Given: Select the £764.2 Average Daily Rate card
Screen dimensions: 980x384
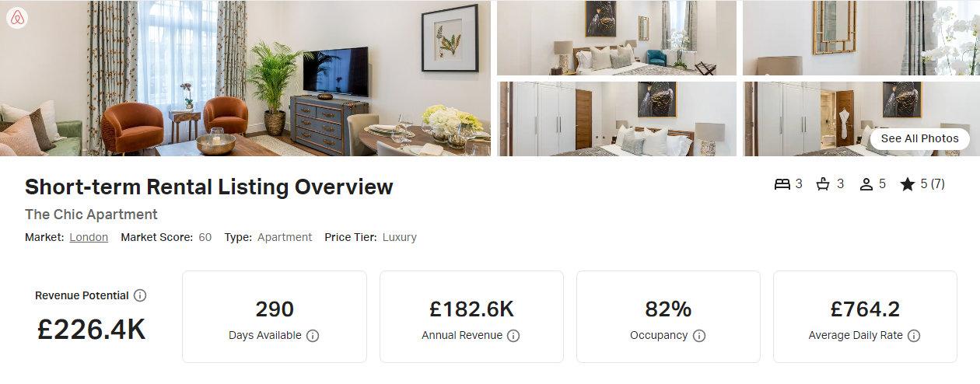Looking at the screenshot, I should [x=865, y=316].
